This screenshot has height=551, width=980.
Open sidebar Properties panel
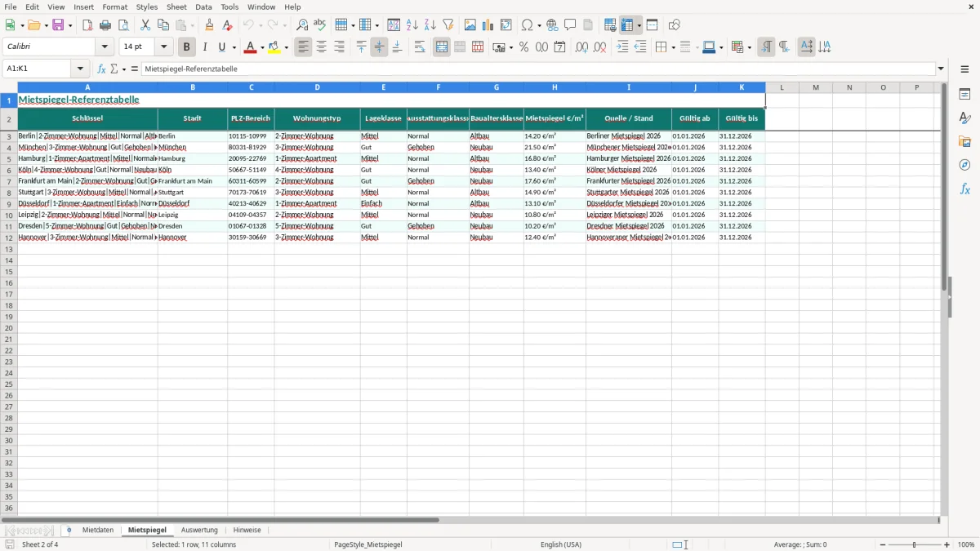pos(964,95)
